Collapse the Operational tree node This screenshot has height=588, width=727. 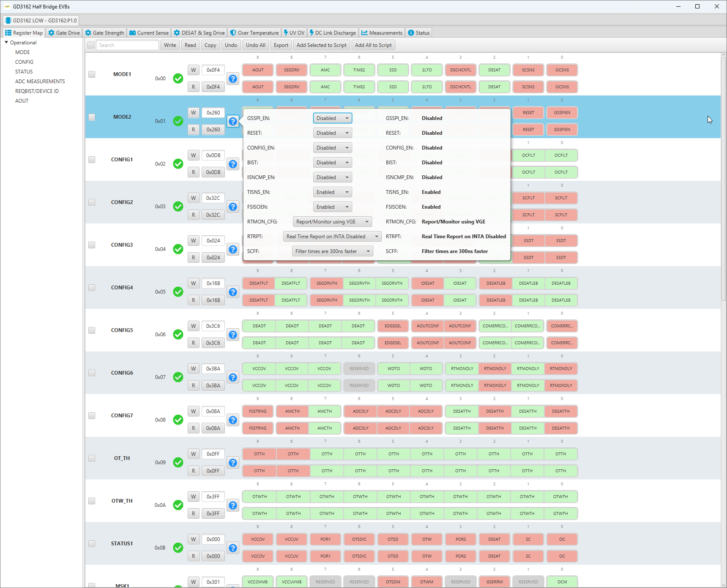[x=6, y=43]
